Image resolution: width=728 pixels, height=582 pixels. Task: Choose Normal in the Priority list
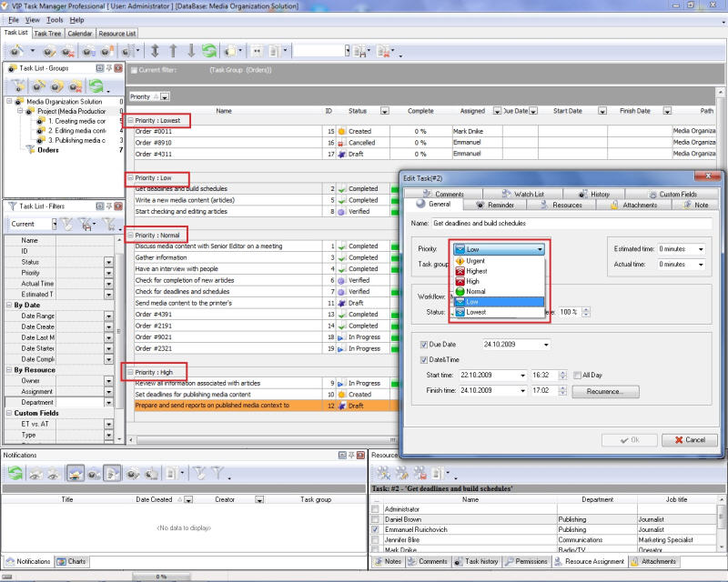click(498, 292)
